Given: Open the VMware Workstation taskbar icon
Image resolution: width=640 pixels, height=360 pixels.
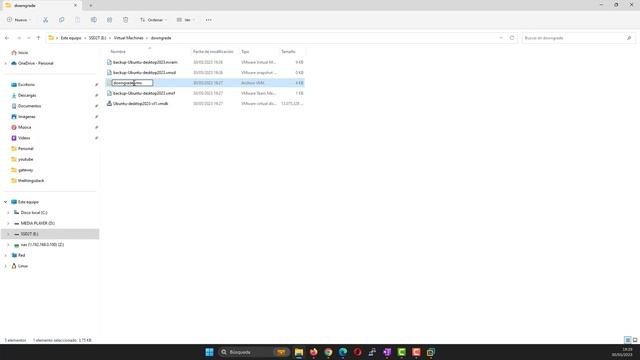Looking at the screenshot, I should coord(431,352).
